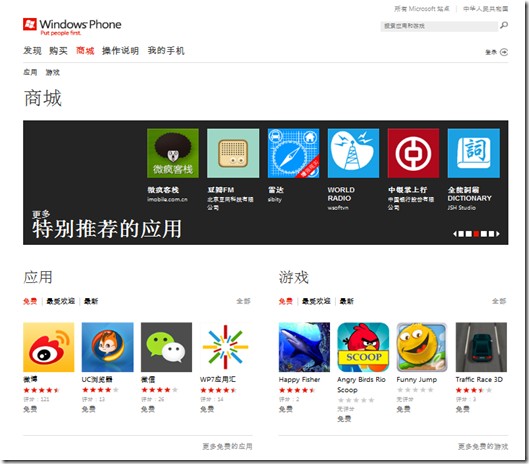
Task: Select 最受欢迎 filter under 应用
Action: 60,301
